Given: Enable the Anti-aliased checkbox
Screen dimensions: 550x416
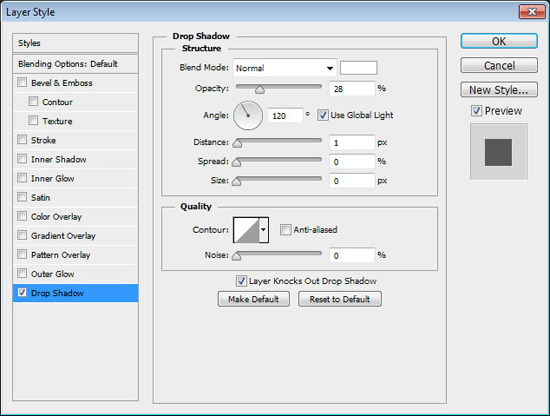Looking at the screenshot, I should 286,230.
